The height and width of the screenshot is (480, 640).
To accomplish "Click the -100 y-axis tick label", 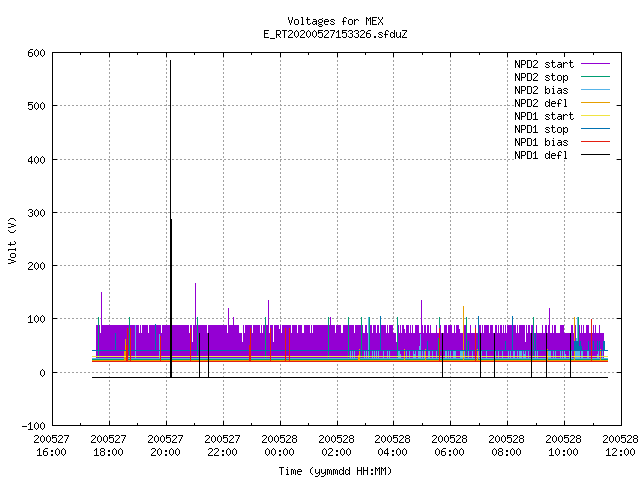I will (33, 426).
